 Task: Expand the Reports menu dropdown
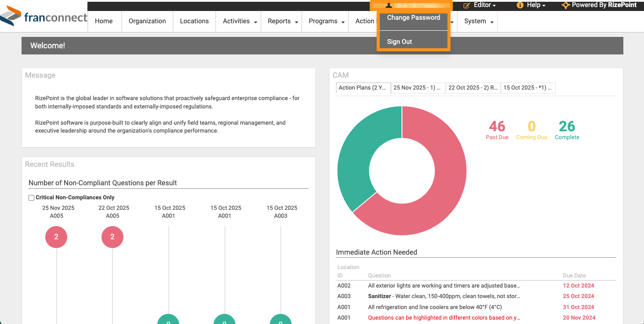point(297,22)
